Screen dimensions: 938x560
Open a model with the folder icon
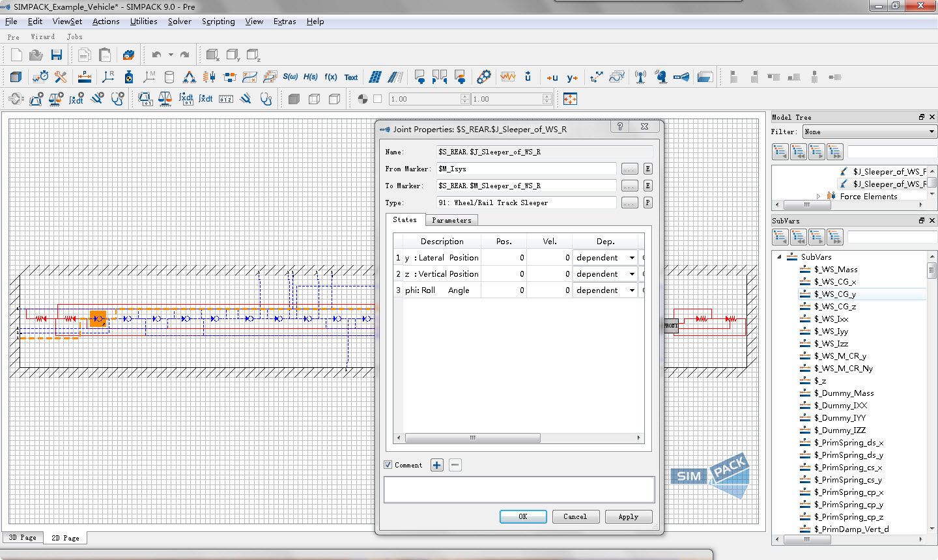click(x=36, y=55)
